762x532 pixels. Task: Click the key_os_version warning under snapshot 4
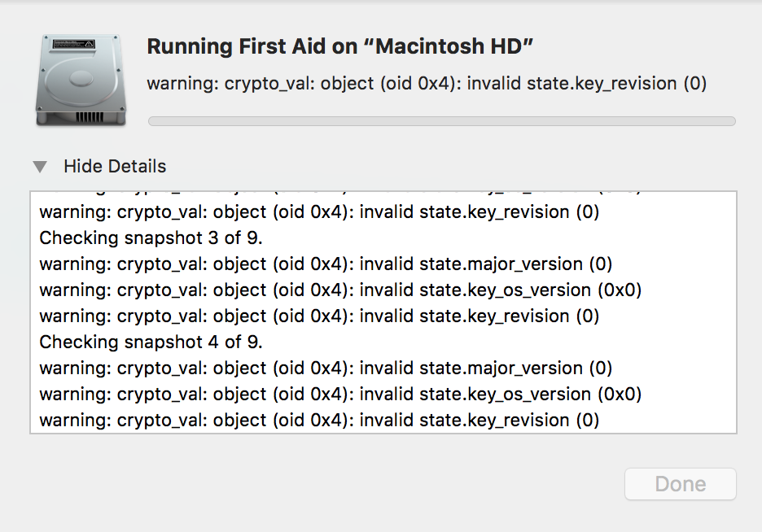[340, 395]
